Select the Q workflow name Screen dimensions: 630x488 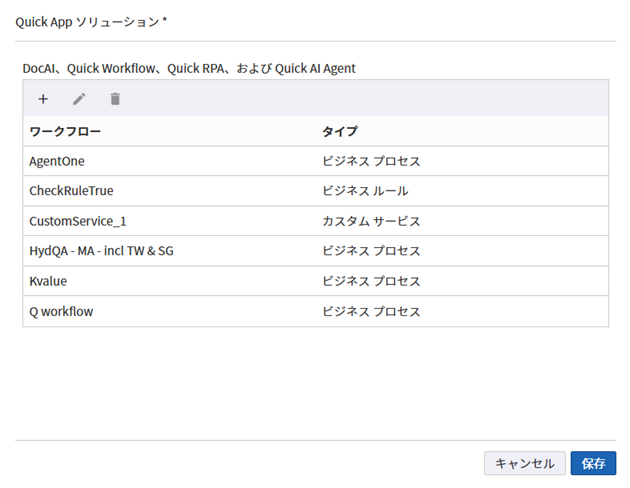pyautogui.click(x=62, y=311)
